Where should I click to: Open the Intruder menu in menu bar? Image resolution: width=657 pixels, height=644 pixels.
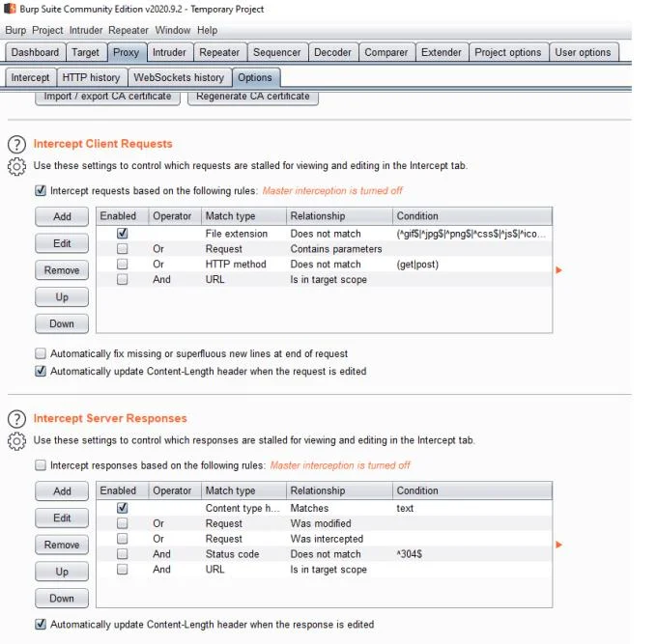click(86, 30)
